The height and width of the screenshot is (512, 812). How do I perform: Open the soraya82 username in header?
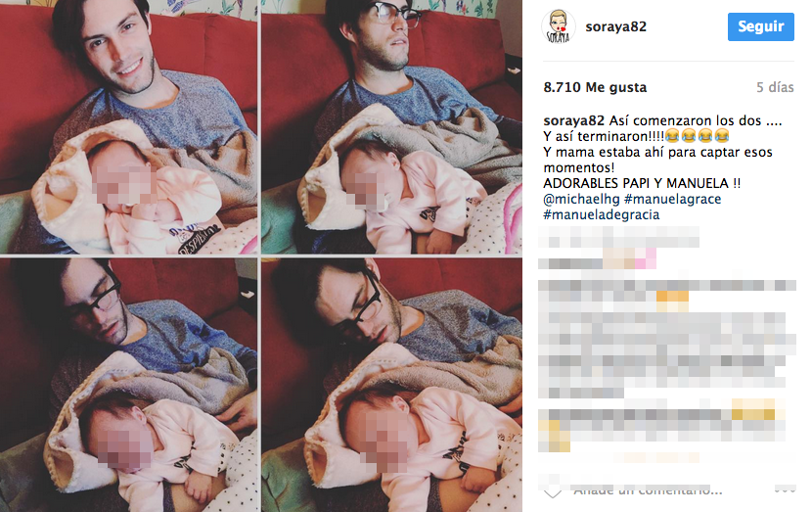coord(615,26)
